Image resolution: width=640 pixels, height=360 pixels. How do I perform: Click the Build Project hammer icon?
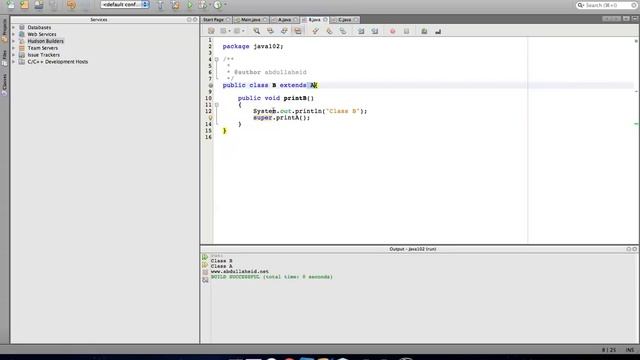pyautogui.click(x=160, y=5)
